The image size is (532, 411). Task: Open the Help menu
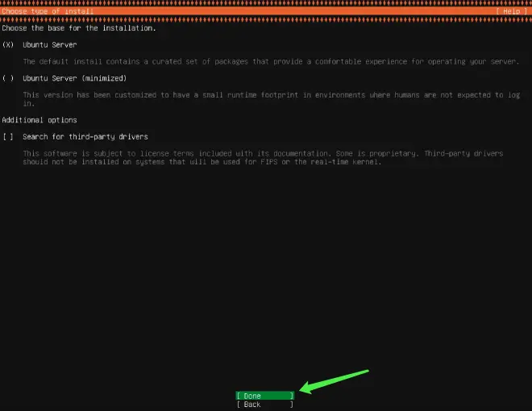pos(511,11)
